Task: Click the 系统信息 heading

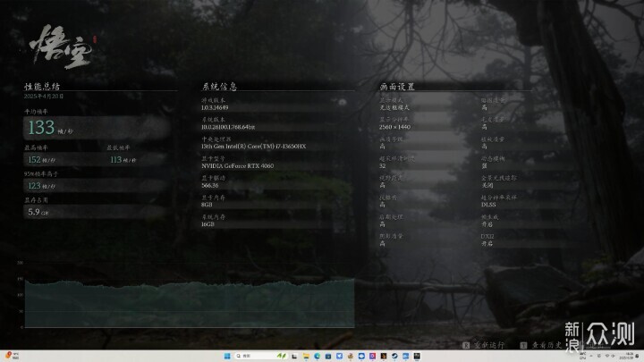Action: [219, 87]
